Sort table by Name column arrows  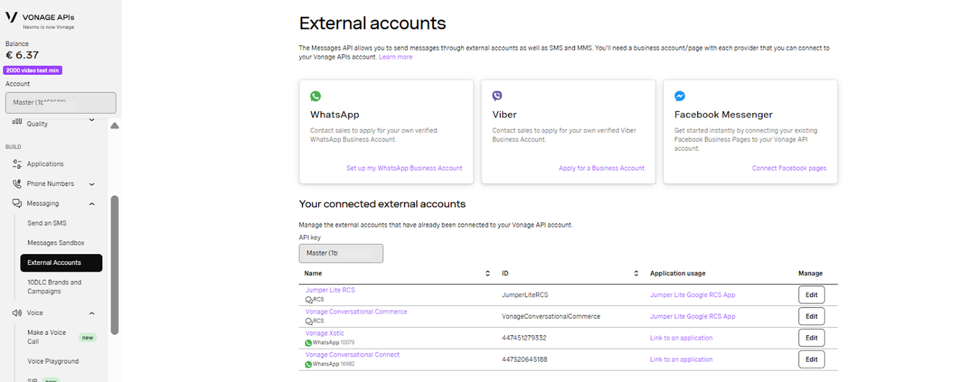click(488, 274)
